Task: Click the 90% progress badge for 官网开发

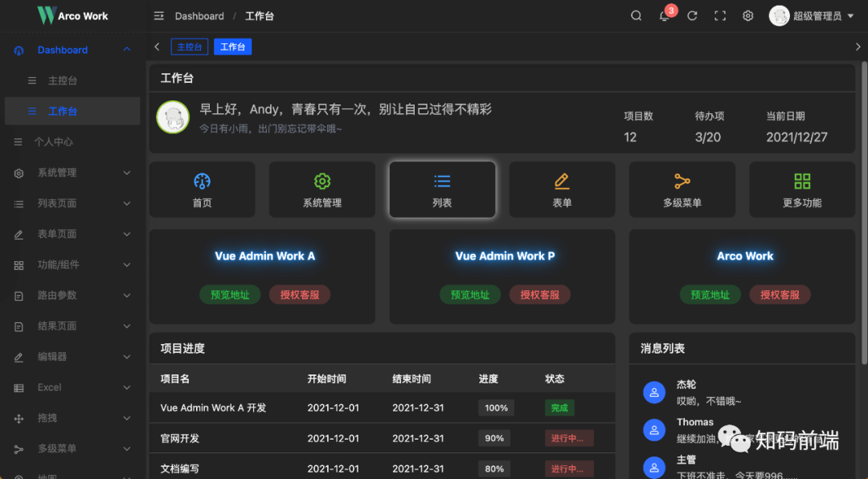Action: pyautogui.click(x=494, y=438)
